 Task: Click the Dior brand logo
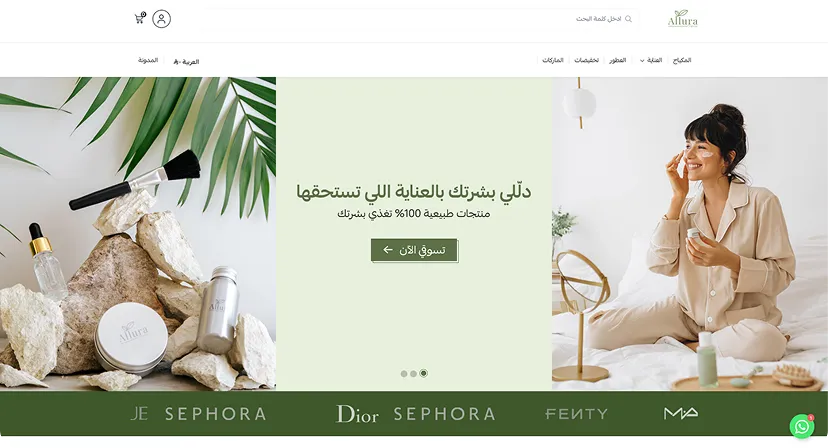coord(357,414)
